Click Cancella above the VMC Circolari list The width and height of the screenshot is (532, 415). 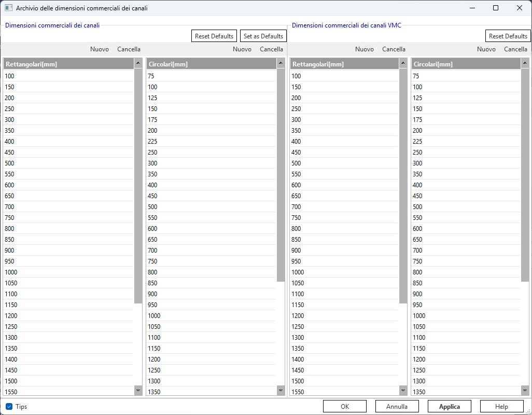tap(515, 49)
